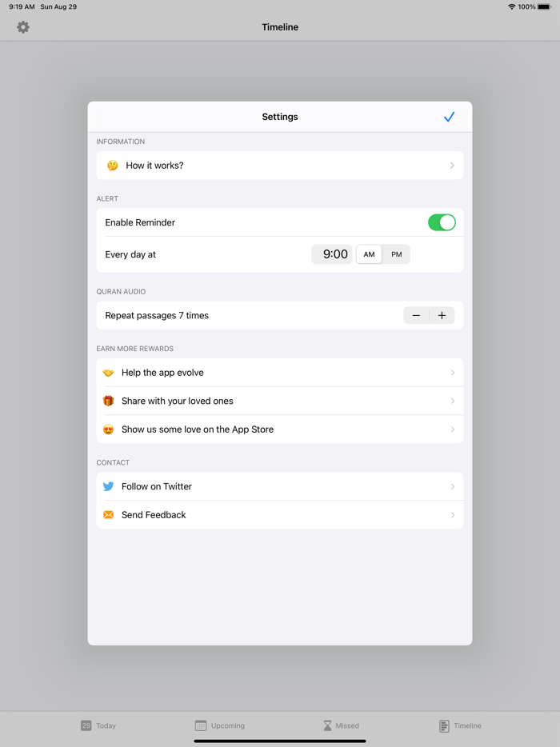Viewport: 560px width, 747px height.
Task: Open Send Feedback row chevron
Action: 452,515
